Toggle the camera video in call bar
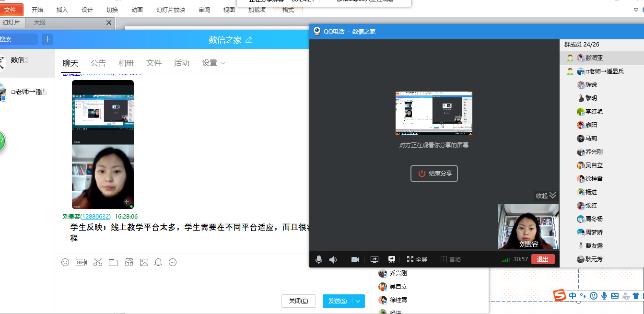Viewport: 644px width, 314px height. (x=355, y=259)
